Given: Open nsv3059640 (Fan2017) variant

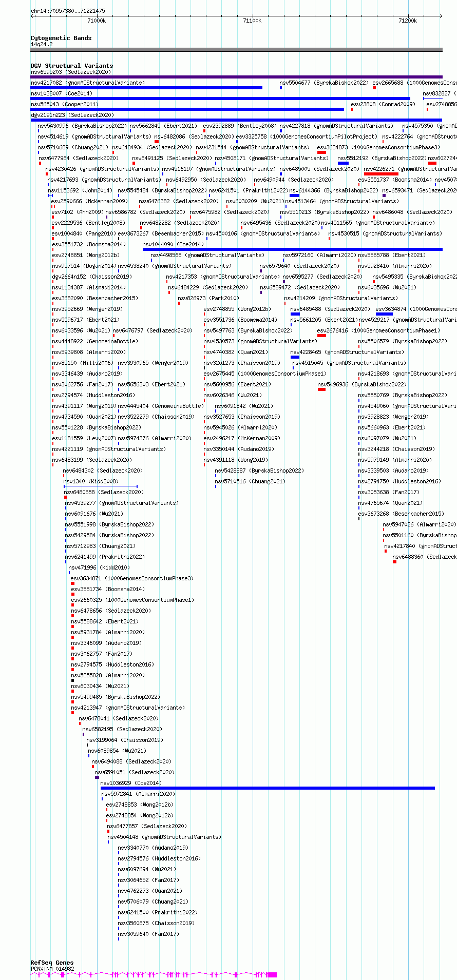Looking at the screenshot, I should pos(148,934).
